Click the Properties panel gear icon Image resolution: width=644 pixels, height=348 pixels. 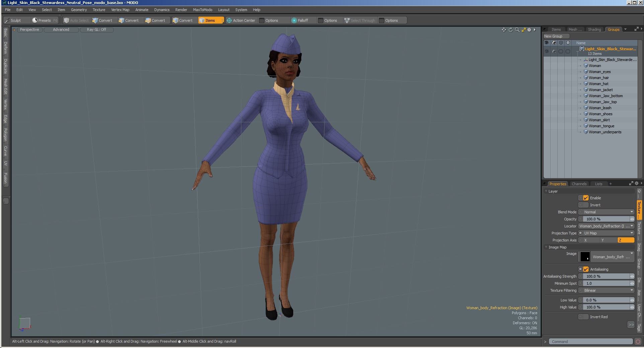coord(636,184)
